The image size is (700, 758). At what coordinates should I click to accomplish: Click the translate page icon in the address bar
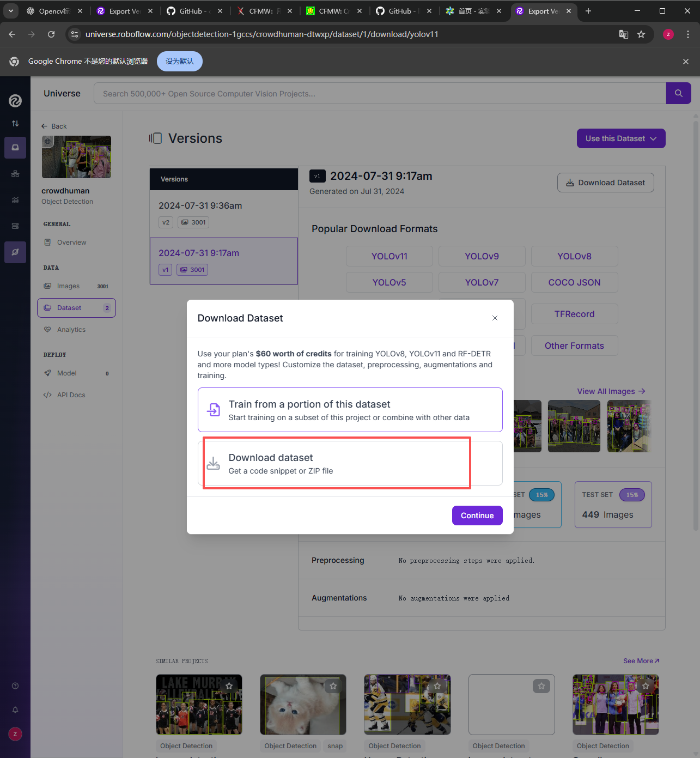click(x=624, y=34)
